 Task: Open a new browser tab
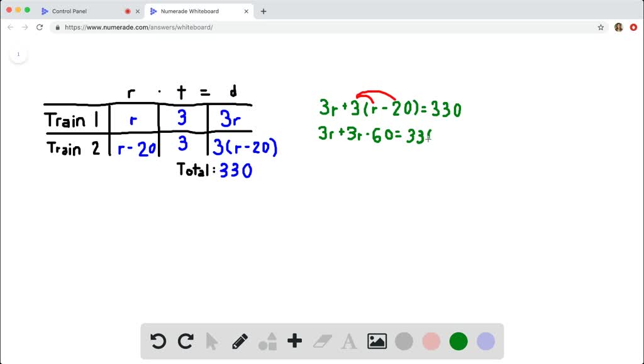263,11
